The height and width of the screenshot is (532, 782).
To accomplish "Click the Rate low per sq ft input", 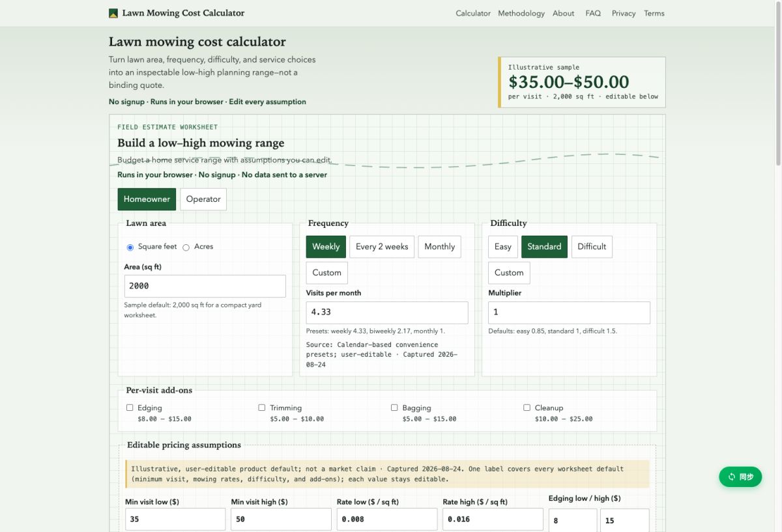I will click(x=387, y=520).
